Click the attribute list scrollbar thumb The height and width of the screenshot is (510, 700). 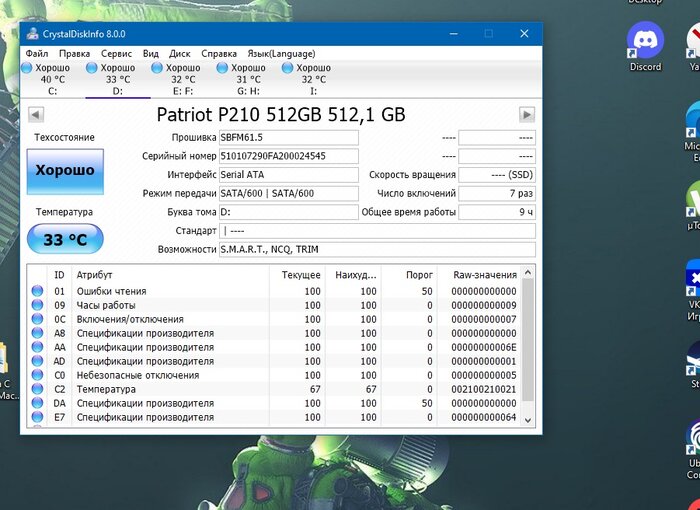tap(528, 340)
